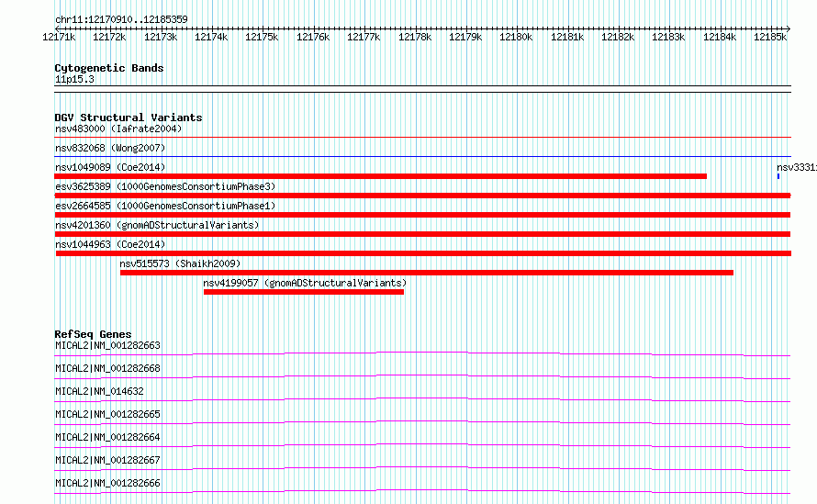
Task: Click the 12181k ruler tick label
Action: click(567, 37)
